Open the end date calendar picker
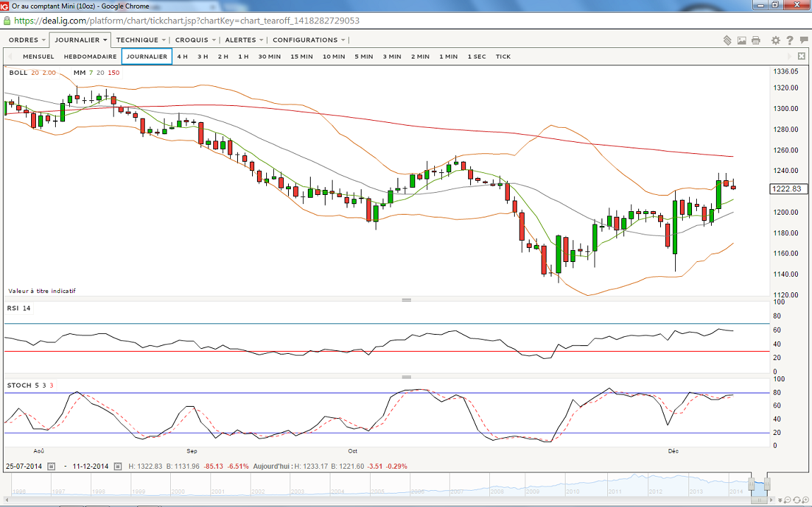The width and height of the screenshot is (812, 507). coord(117,466)
